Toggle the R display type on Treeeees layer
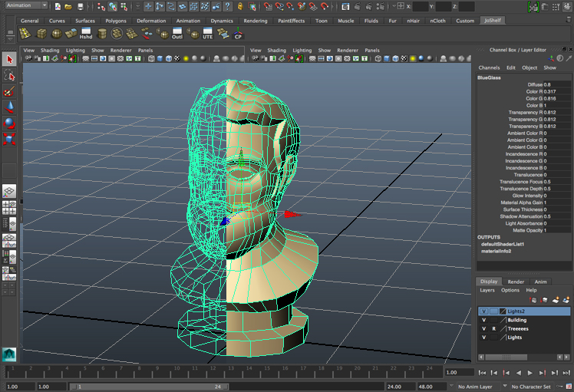The height and width of the screenshot is (392, 574). coord(493,328)
